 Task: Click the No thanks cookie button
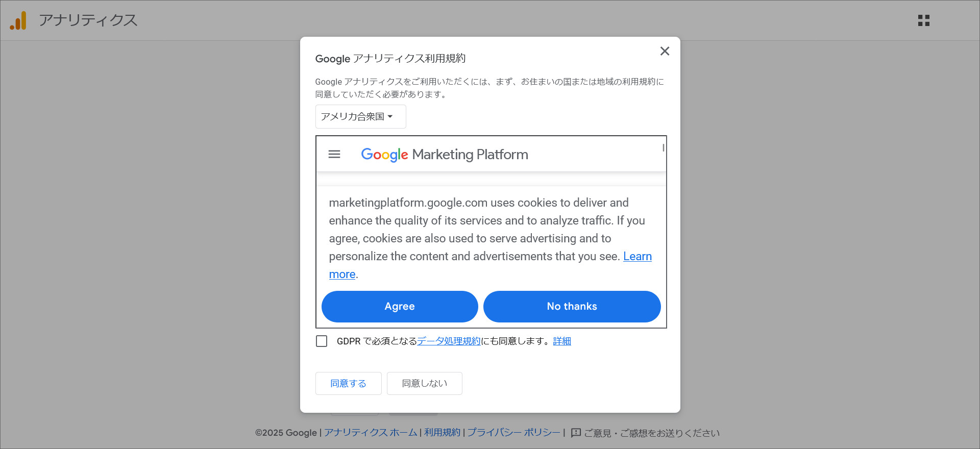click(x=572, y=306)
